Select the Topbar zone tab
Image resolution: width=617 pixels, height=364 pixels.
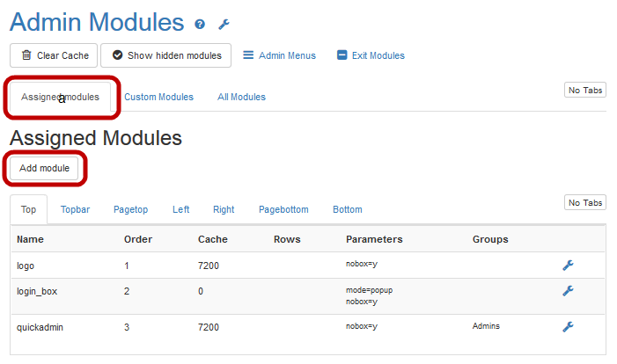(x=75, y=209)
